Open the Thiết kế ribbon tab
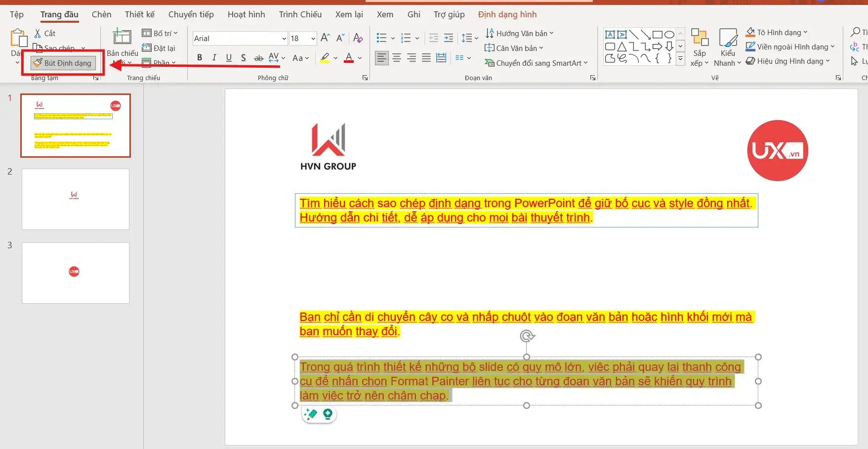The image size is (868, 449). pos(139,14)
